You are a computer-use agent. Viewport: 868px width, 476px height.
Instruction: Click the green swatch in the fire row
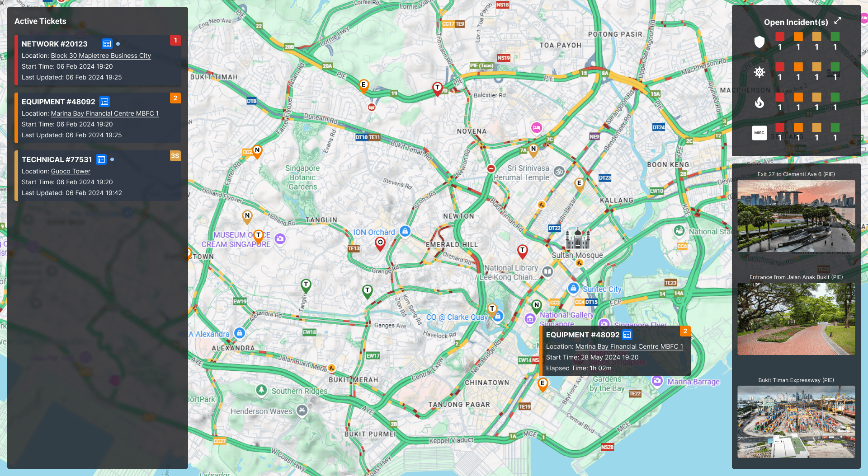(835, 97)
